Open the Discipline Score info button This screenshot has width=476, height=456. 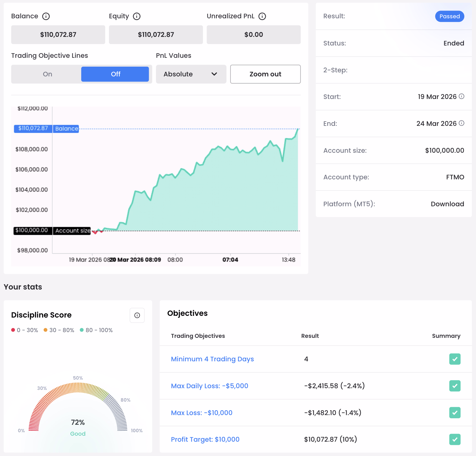click(x=137, y=315)
